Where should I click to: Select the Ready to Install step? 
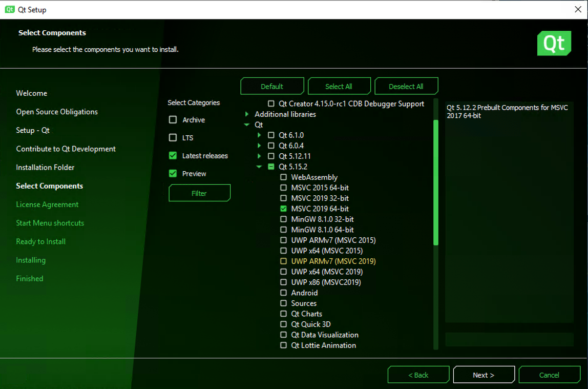[41, 241]
